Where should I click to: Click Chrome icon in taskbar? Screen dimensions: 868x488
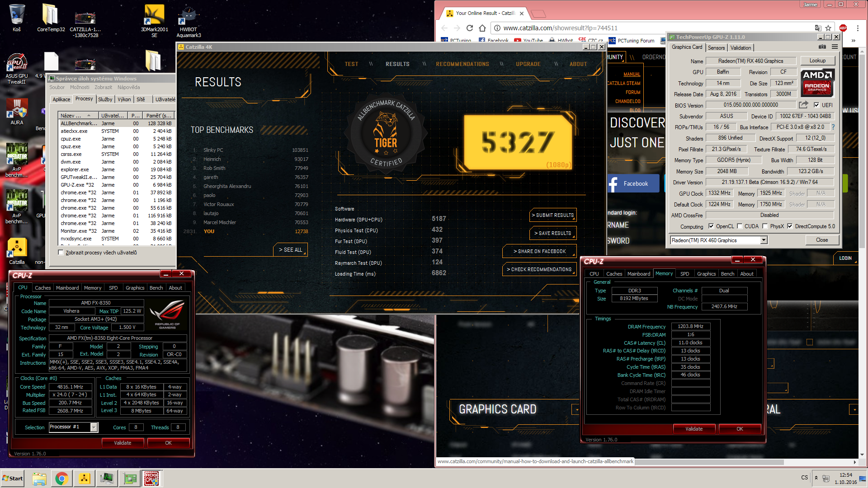click(62, 479)
